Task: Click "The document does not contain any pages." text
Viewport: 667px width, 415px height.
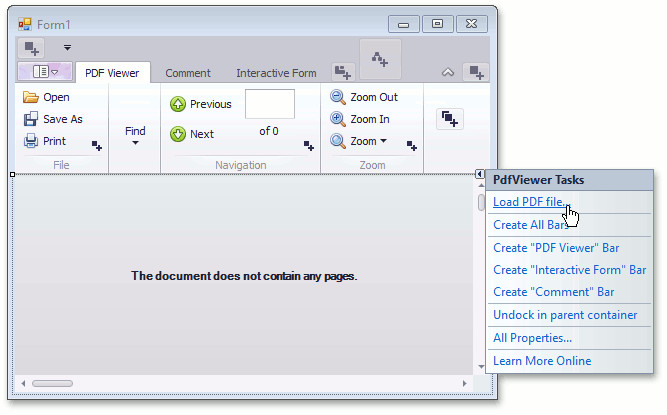Action: pos(244,276)
